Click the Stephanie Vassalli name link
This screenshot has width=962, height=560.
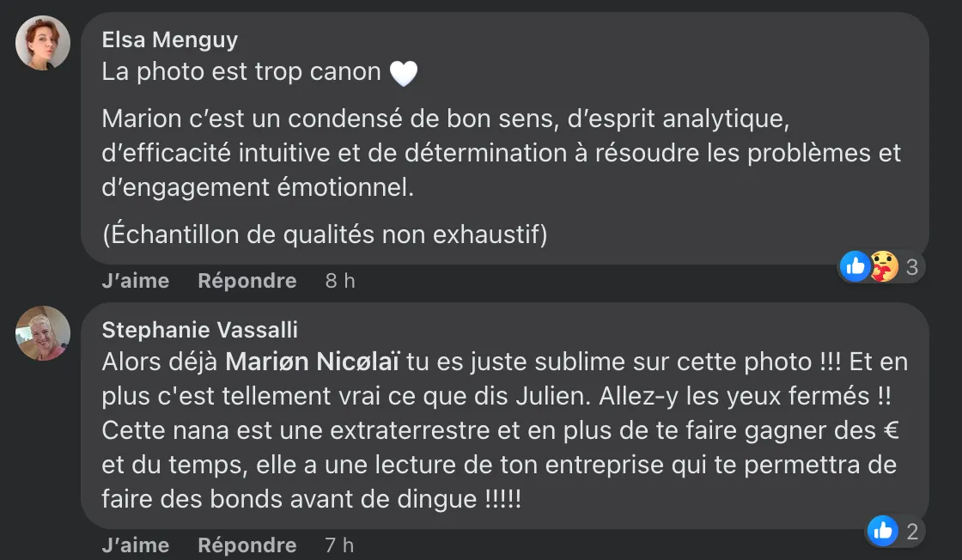[200, 330]
